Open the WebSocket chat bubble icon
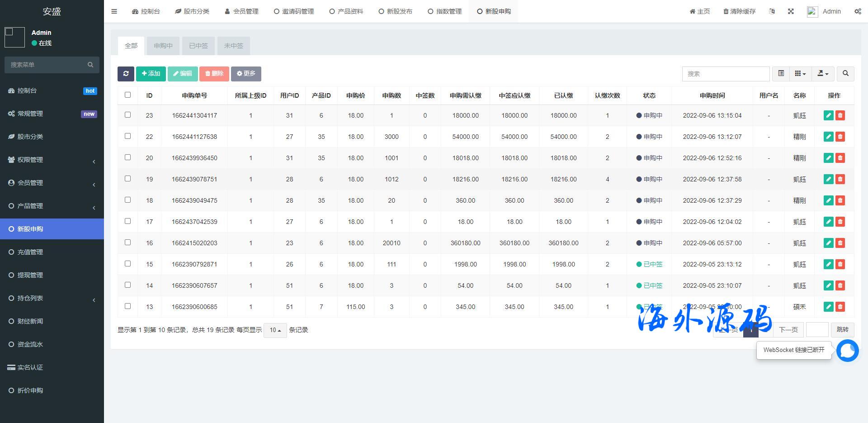This screenshot has width=868, height=423. tap(847, 351)
